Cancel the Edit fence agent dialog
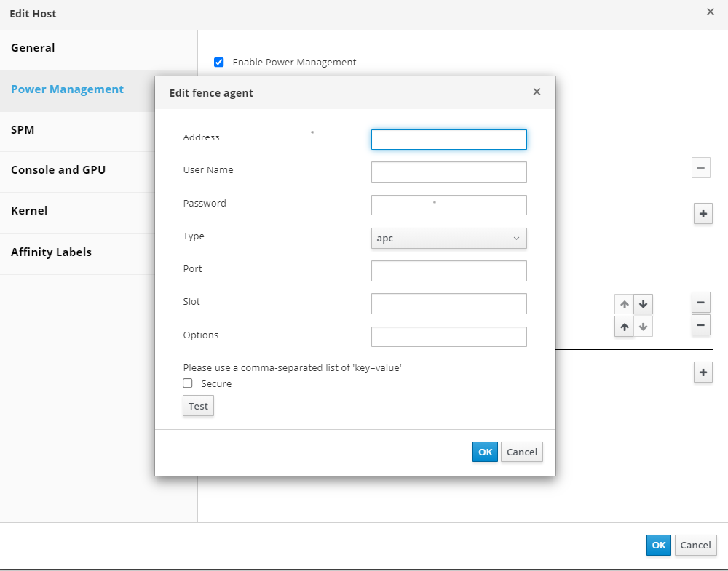Screen dimensions: 728x571 click(521, 452)
